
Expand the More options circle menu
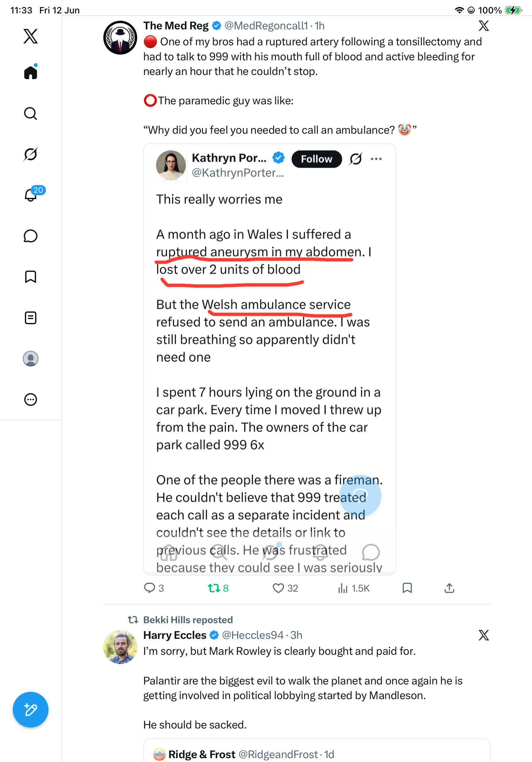(x=31, y=400)
